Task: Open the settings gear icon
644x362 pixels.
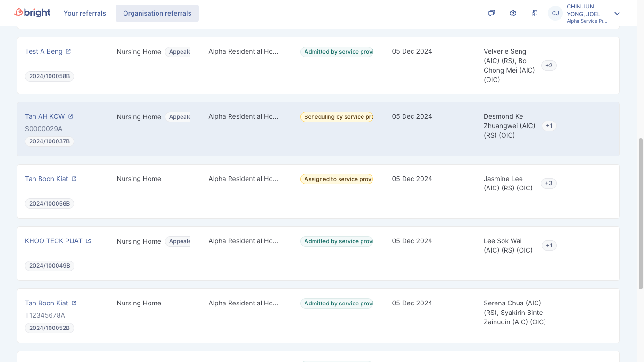Action: coord(513,13)
